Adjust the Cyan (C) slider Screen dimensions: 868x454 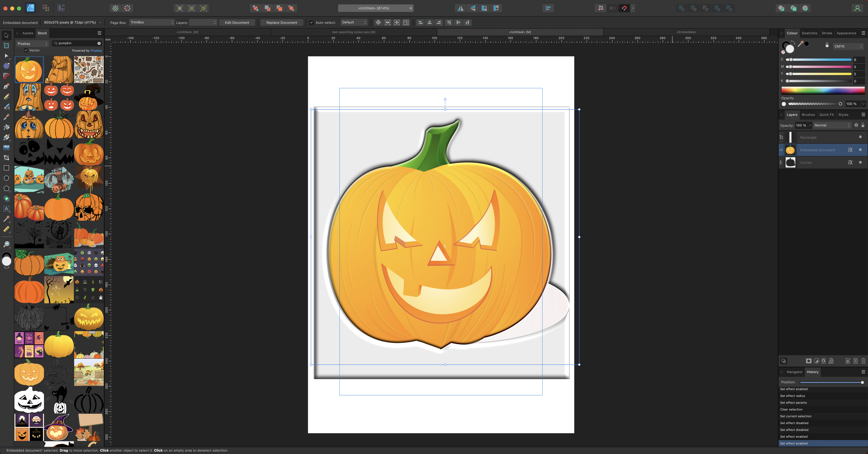pos(819,60)
